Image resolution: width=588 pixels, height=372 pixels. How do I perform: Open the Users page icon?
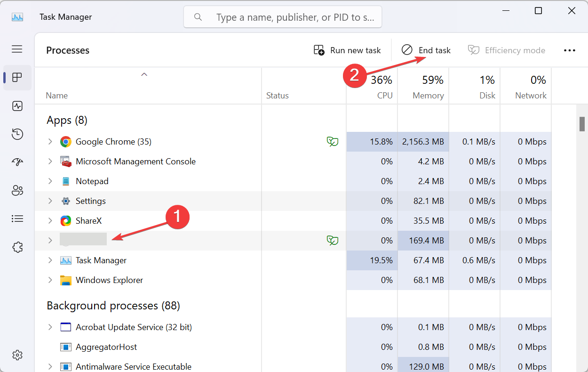17,191
